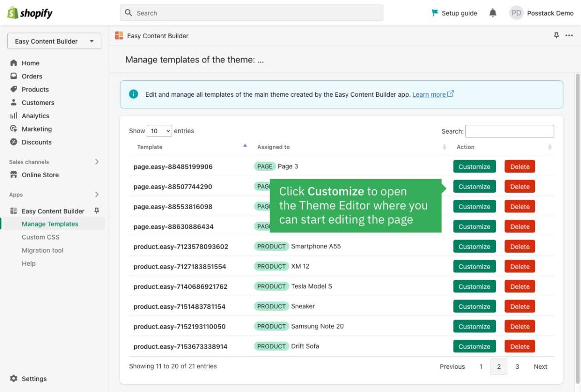Open the Easy Content Builder store dropdown
Viewport: 581px width, 392px height.
[x=54, y=41]
